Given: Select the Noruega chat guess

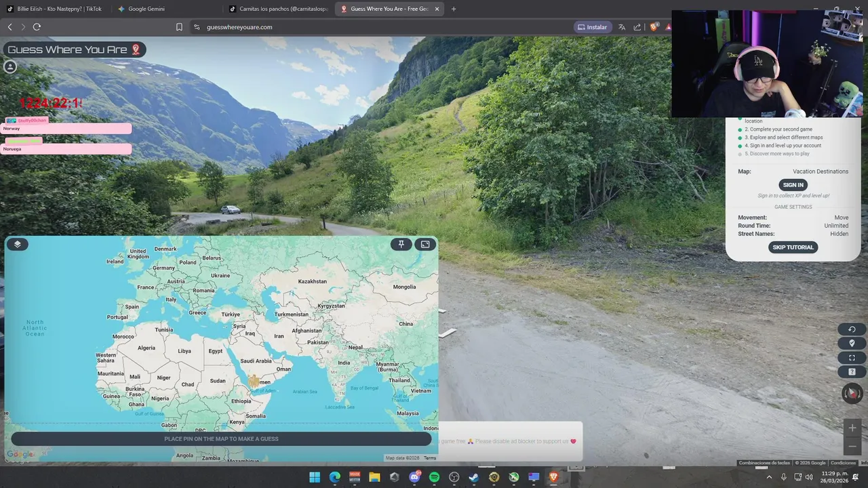Looking at the screenshot, I should [66, 148].
